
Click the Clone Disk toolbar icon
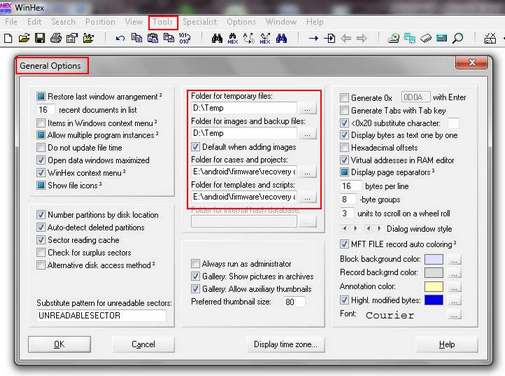click(410, 38)
